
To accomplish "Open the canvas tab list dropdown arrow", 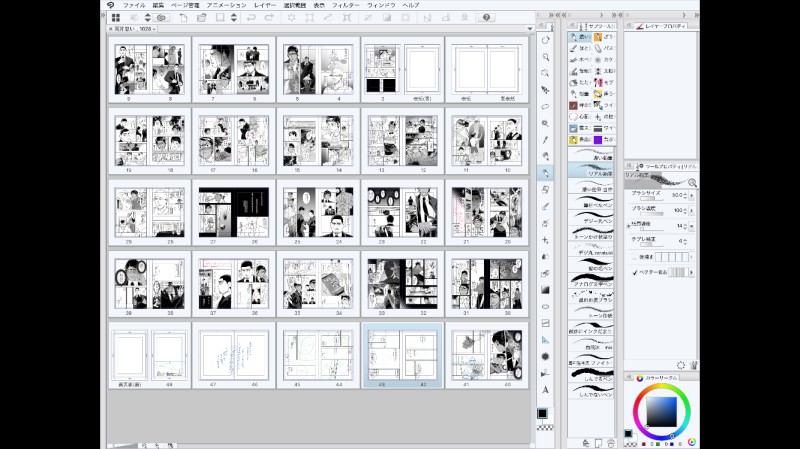I will [x=530, y=29].
